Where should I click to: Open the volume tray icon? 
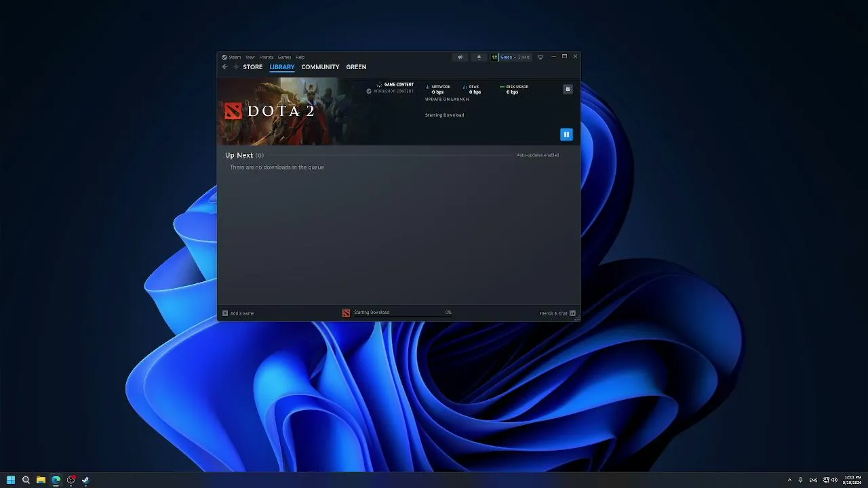point(835,480)
